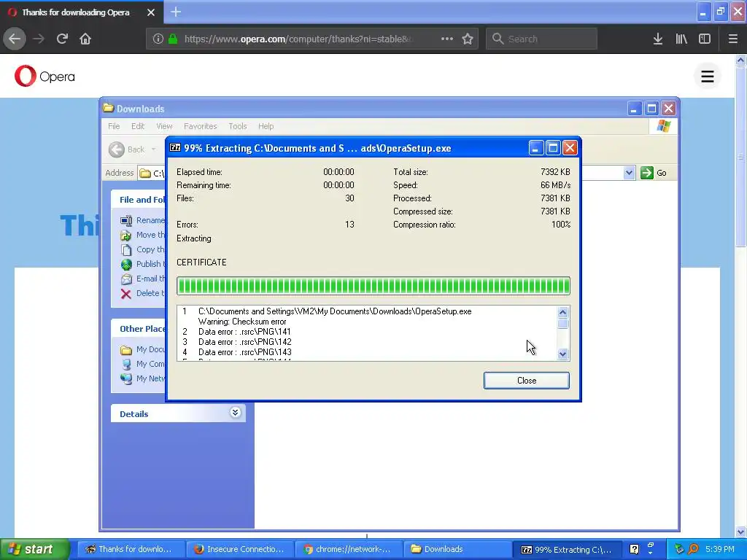Click the Opera logo on page

click(x=44, y=76)
